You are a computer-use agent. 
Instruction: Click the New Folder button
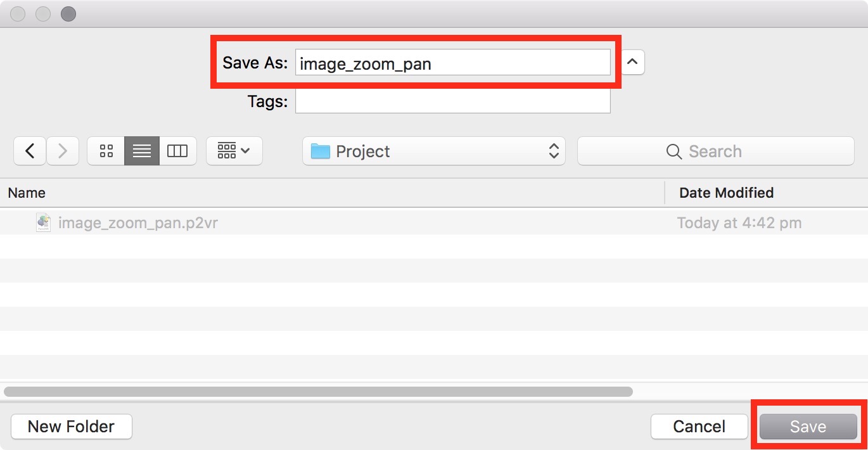(71, 427)
